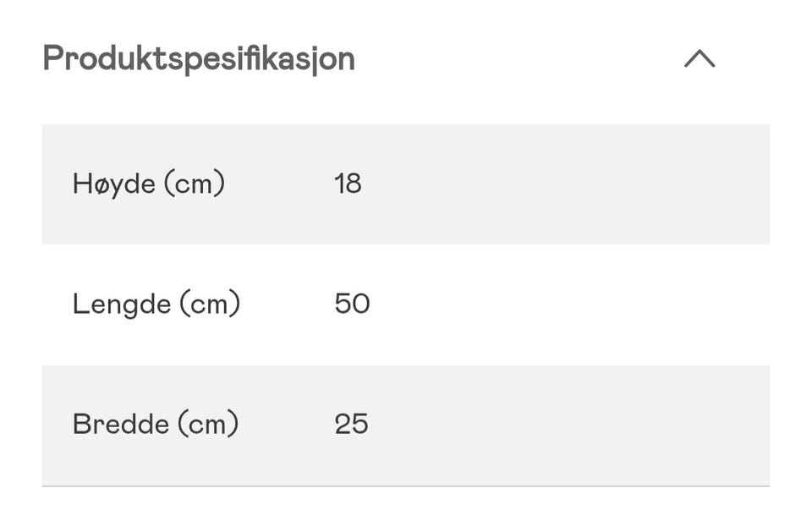
Task: Click the letter P in Produktspesifikasjon
Action: (53, 58)
